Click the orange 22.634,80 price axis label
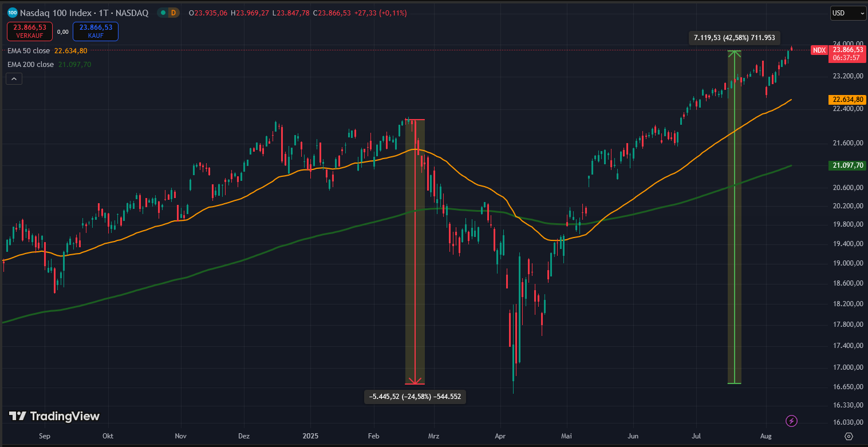 point(847,100)
